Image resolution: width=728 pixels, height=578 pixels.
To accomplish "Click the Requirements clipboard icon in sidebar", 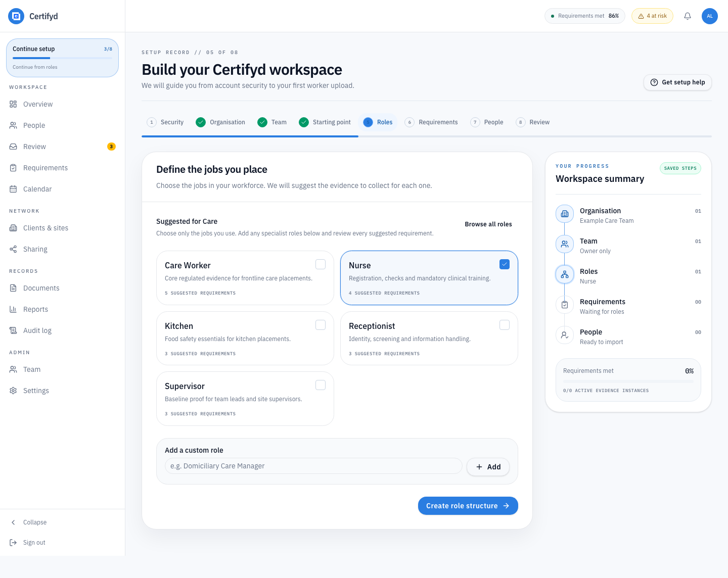I will pos(13,168).
